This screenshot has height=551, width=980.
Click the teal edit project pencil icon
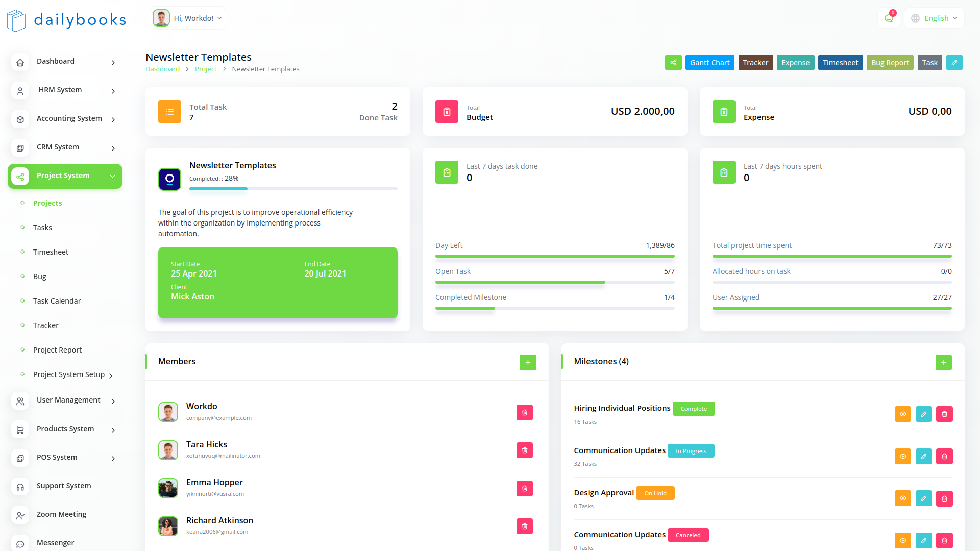point(954,63)
